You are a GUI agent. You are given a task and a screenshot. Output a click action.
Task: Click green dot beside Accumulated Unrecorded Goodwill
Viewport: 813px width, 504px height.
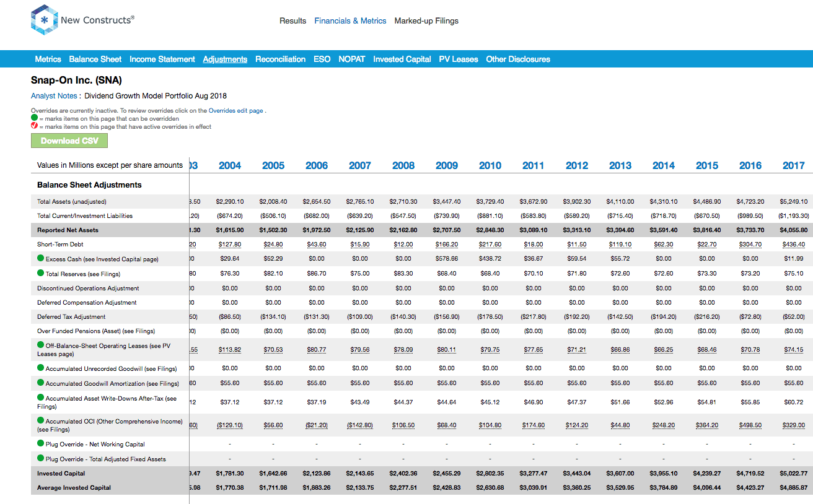point(41,368)
